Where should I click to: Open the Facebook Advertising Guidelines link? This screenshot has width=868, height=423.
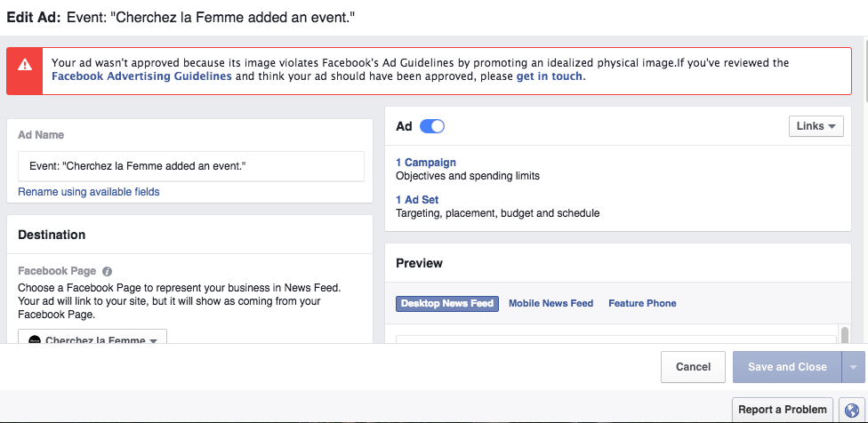click(141, 76)
